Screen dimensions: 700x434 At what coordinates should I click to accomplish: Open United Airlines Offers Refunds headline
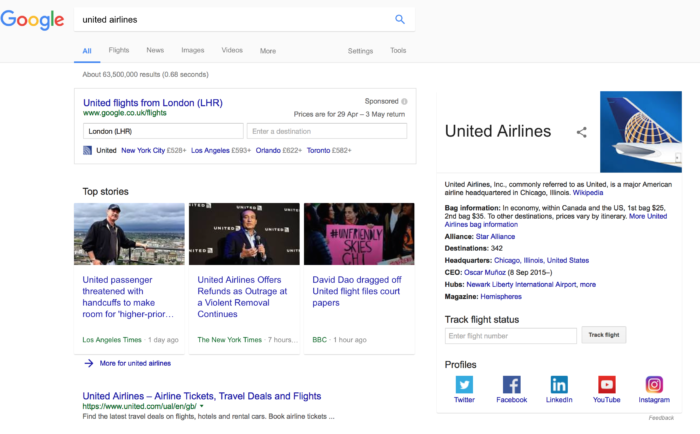[242, 297]
